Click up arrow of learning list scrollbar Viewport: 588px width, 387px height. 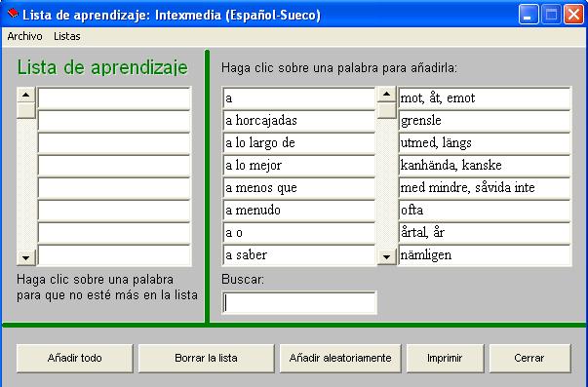[x=26, y=95]
